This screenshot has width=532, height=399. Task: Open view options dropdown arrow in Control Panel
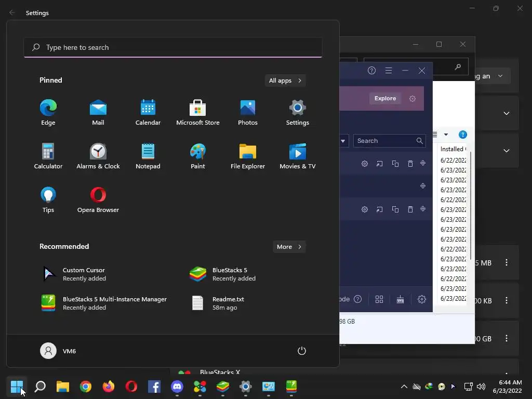(446, 135)
